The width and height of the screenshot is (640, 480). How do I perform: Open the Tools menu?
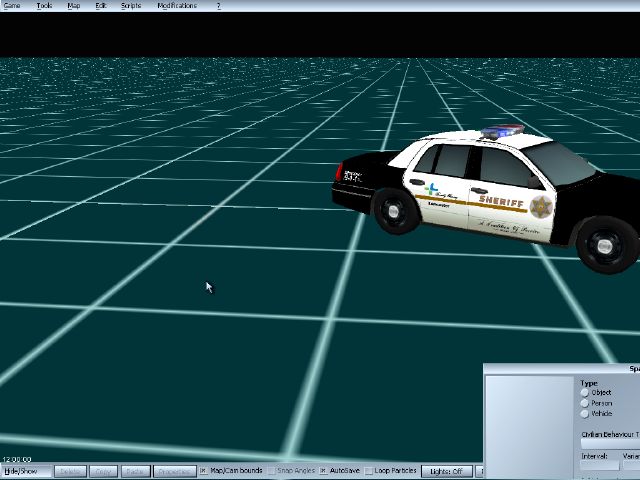click(44, 6)
